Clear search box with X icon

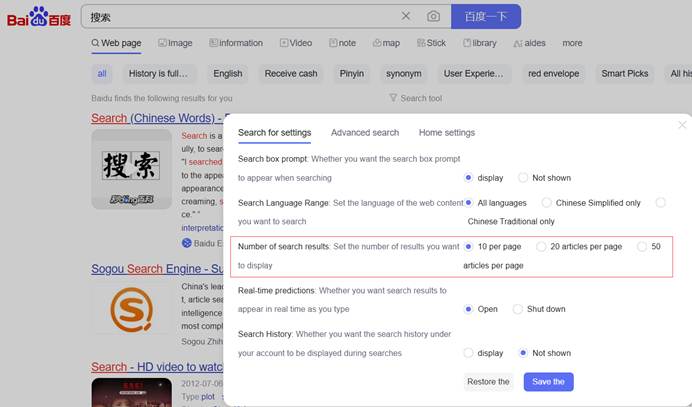(406, 16)
